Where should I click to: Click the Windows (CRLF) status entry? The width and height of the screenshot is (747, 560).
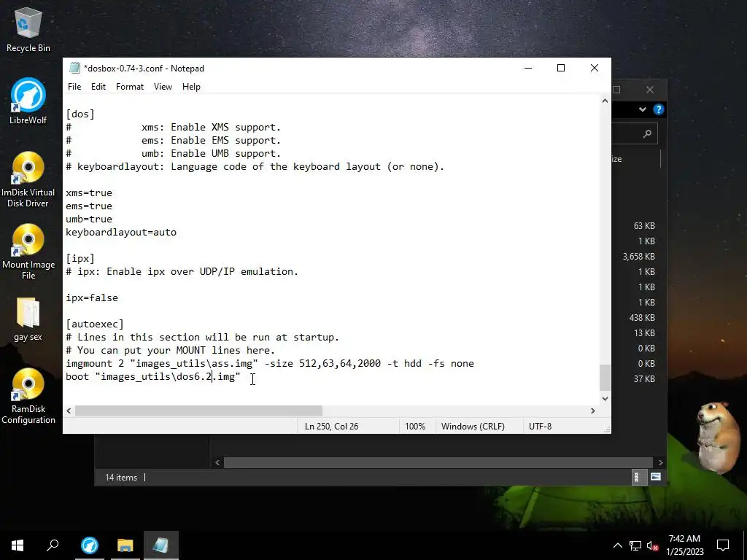coord(473,426)
